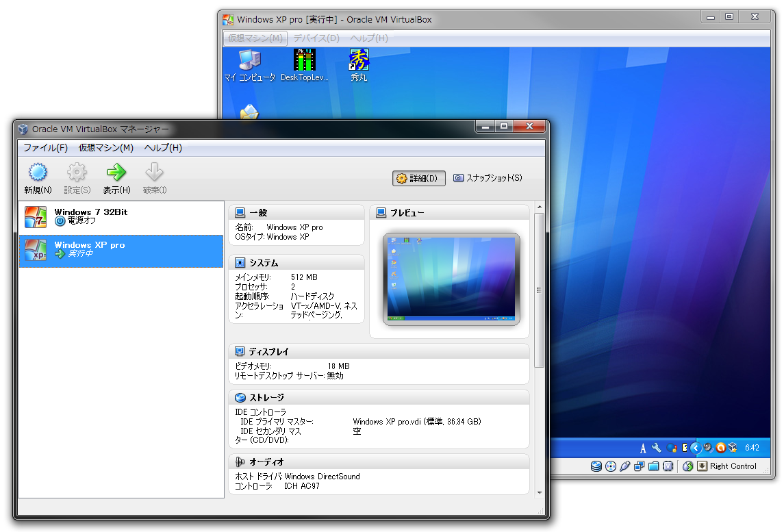Open マイ コンピュータ icon in XP guest desktop

click(249, 66)
